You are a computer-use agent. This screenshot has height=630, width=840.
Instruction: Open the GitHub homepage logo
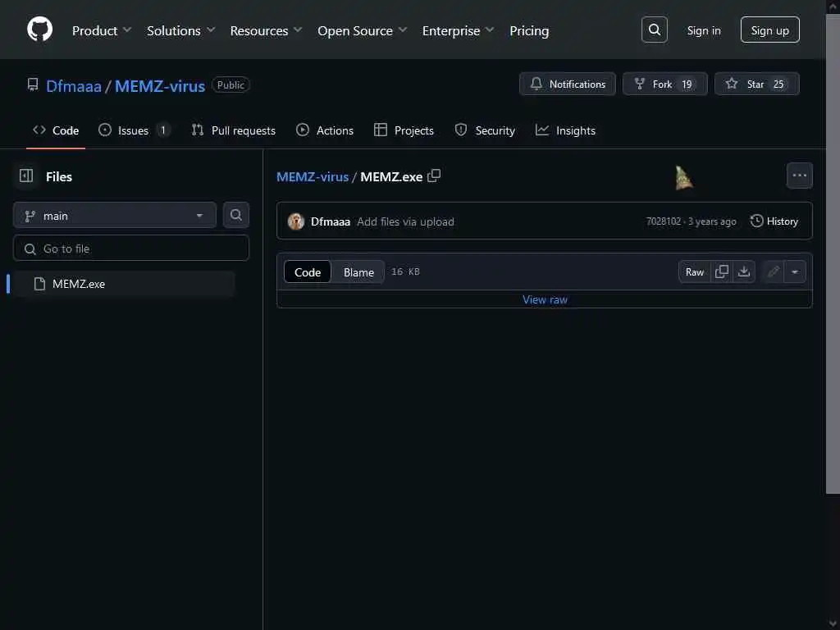point(39,30)
